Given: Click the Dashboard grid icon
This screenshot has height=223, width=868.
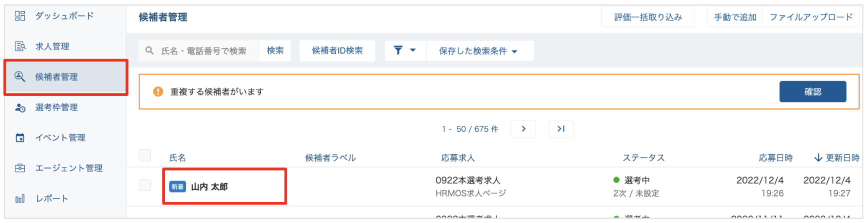Looking at the screenshot, I should (x=20, y=16).
